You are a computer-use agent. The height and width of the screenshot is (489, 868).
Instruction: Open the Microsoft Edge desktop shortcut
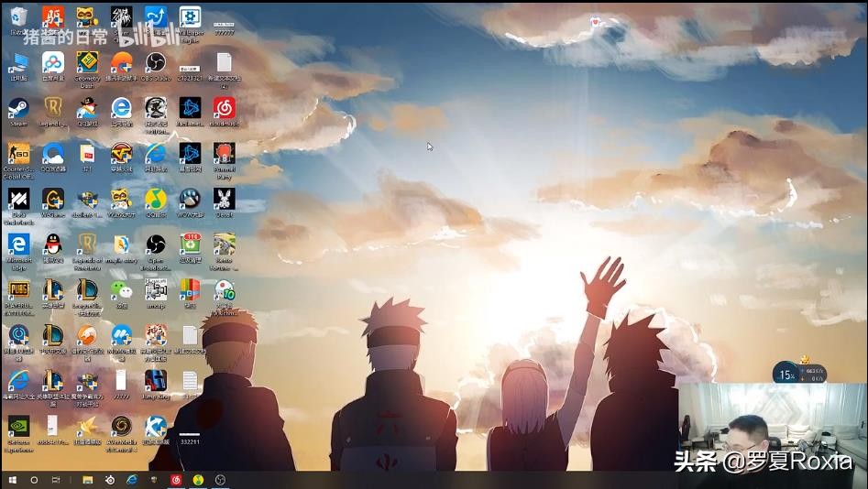click(x=18, y=244)
